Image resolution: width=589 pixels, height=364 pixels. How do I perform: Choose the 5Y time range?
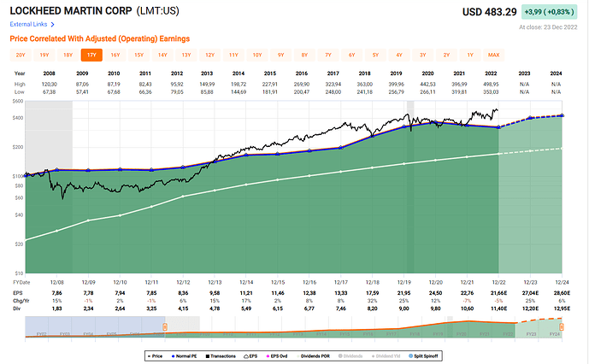(374, 55)
